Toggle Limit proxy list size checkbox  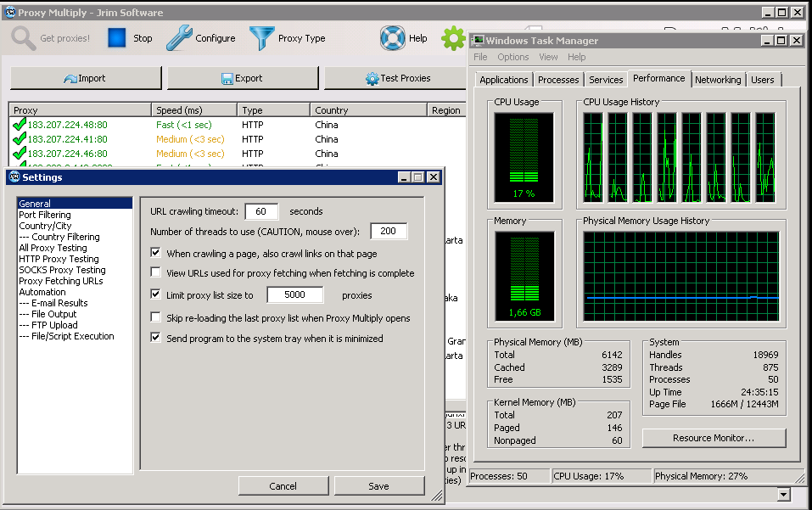tap(155, 294)
